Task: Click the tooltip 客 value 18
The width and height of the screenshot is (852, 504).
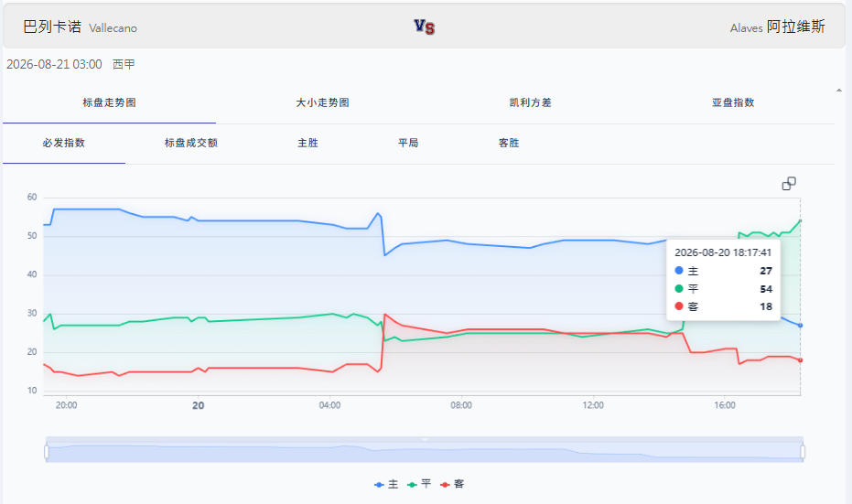Action: (x=766, y=306)
